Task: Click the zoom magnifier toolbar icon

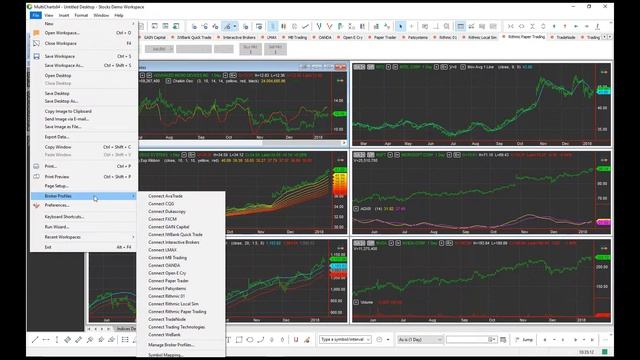Action: (x=447, y=26)
